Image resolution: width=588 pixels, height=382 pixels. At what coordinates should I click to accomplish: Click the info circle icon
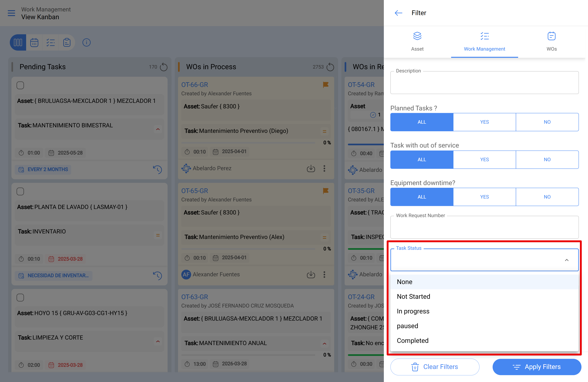[x=87, y=42]
